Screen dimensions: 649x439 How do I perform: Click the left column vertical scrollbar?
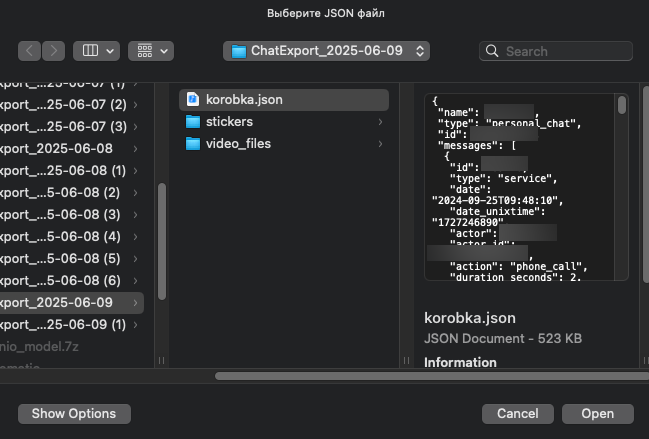(x=162, y=241)
